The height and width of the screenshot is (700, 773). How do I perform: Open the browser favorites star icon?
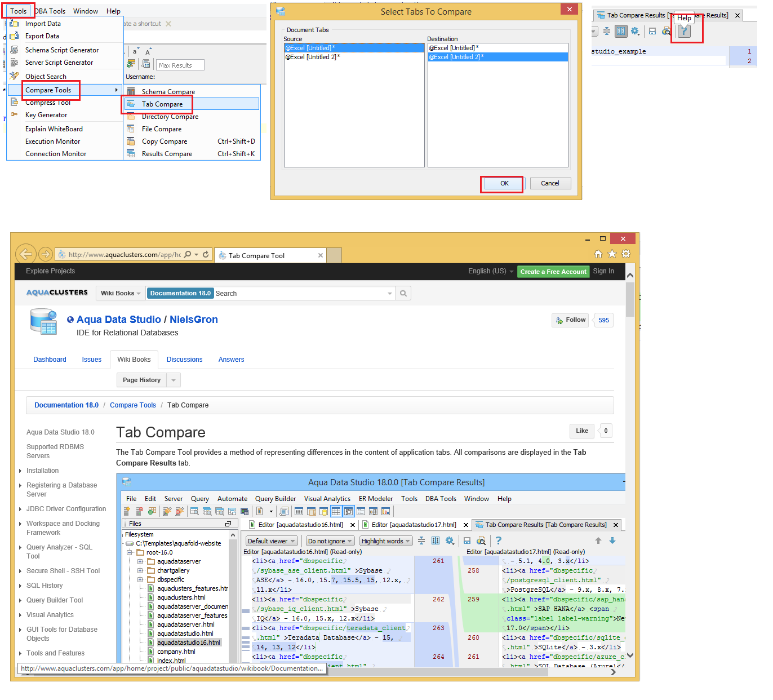(612, 254)
